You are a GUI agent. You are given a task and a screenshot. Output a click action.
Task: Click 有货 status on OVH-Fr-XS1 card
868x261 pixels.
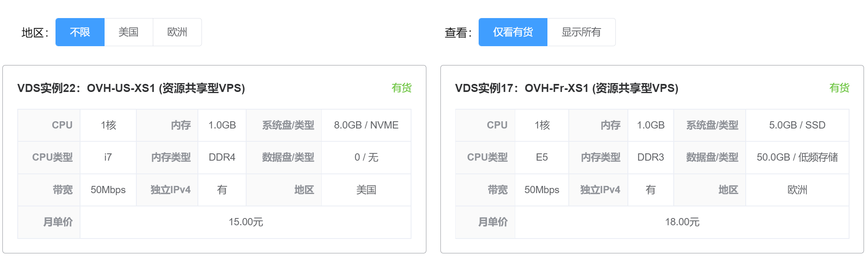(839, 88)
